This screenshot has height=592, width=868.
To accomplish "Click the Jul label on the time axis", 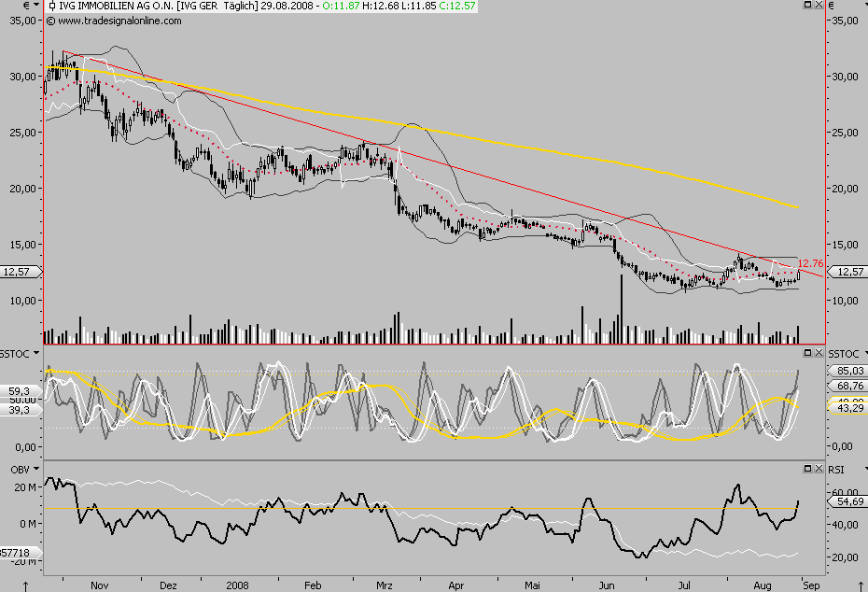I will tap(685, 585).
